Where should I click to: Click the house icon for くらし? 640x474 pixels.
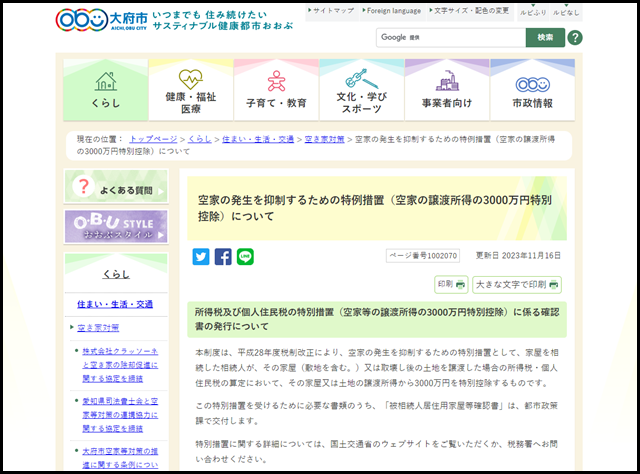pyautogui.click(x=106, y=81)
